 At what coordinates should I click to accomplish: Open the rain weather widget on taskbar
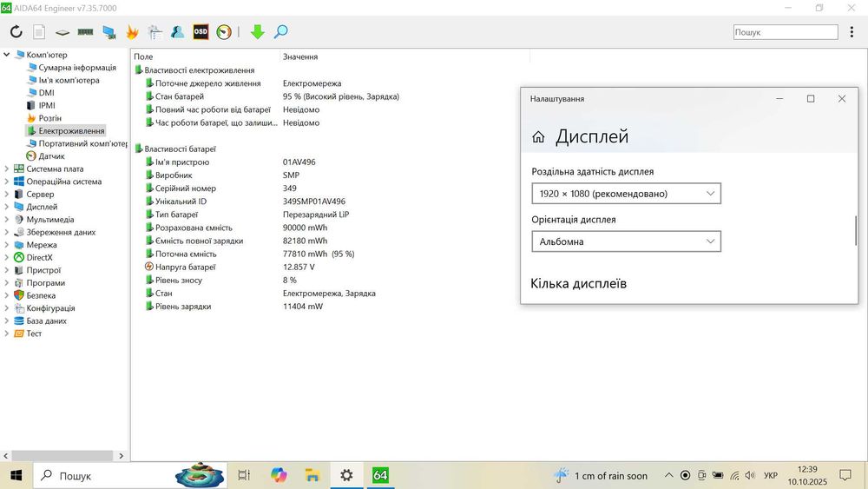point(601,476)
